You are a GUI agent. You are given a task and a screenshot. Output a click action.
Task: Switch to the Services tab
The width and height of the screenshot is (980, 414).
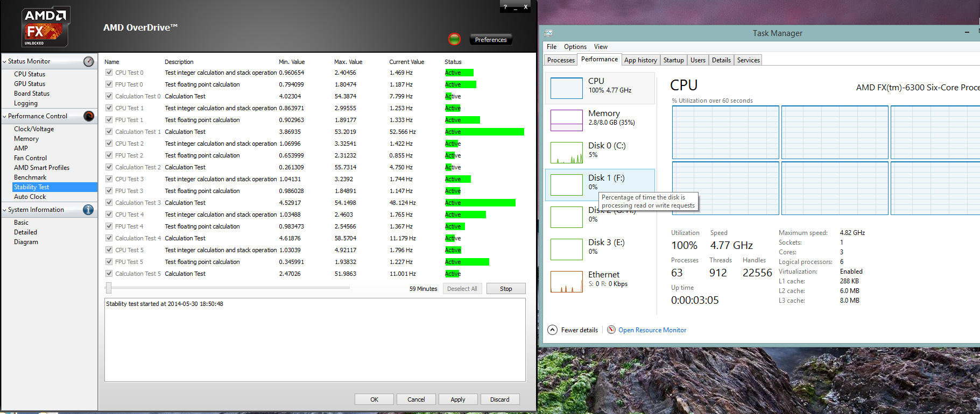coord(748,60)
